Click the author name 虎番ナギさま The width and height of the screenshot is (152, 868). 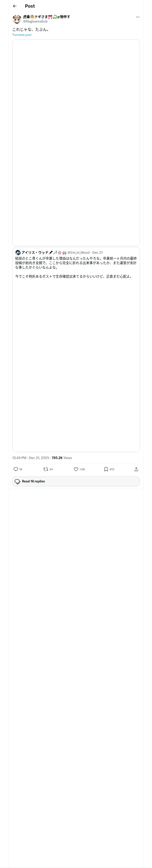[x=35, y=16]
